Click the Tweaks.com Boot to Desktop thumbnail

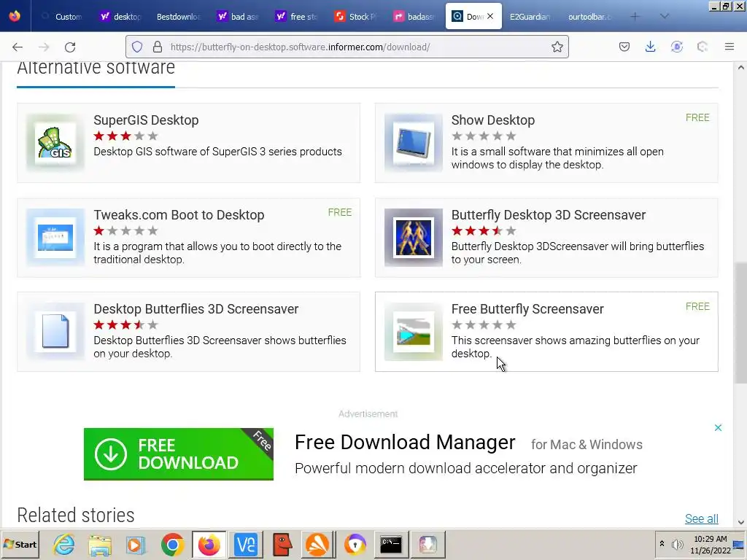[x=55, y=238]
